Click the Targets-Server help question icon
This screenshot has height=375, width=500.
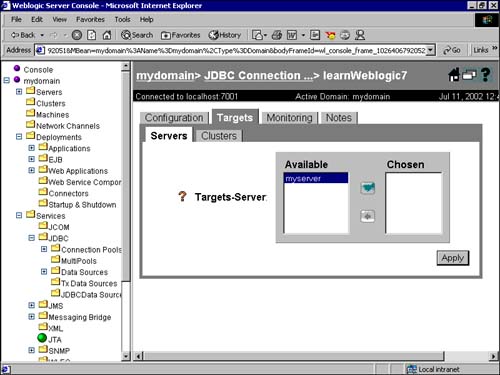click(182, 196)
